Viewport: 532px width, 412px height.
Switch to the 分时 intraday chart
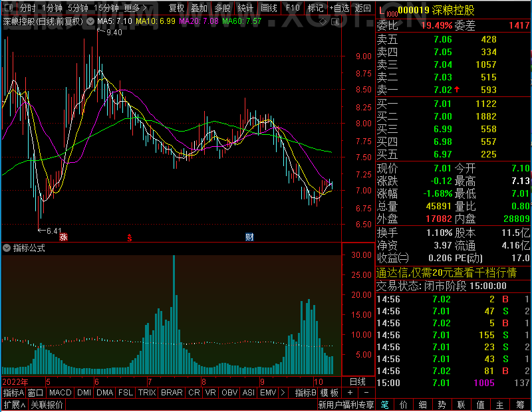pyautogui.click(x=27, y=8)
